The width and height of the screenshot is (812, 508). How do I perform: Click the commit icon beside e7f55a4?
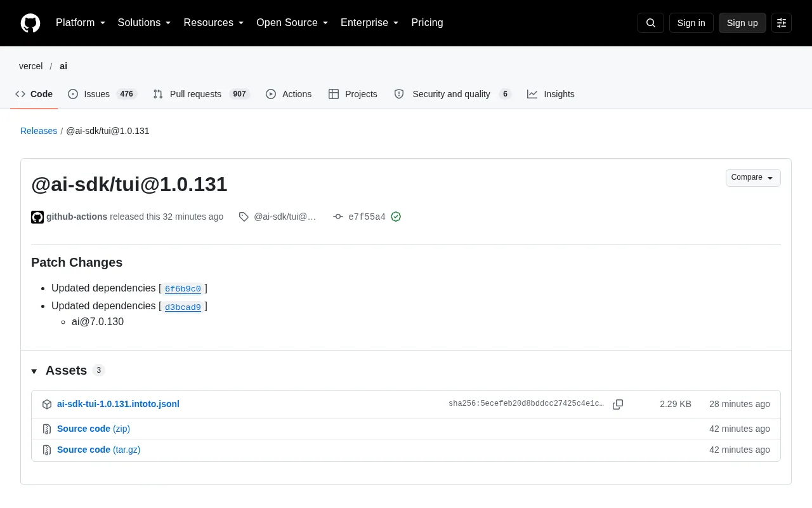[338, 217]
